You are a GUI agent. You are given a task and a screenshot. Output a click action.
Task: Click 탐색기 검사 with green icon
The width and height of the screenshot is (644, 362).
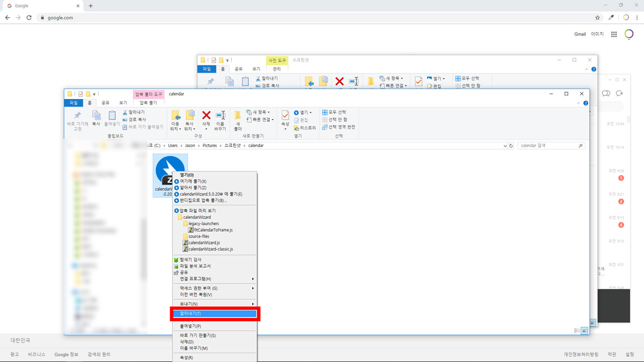point(215,260)
